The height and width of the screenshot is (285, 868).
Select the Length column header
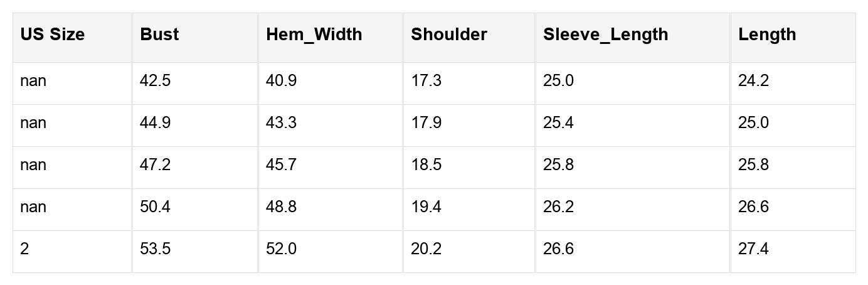pos(767,35)
